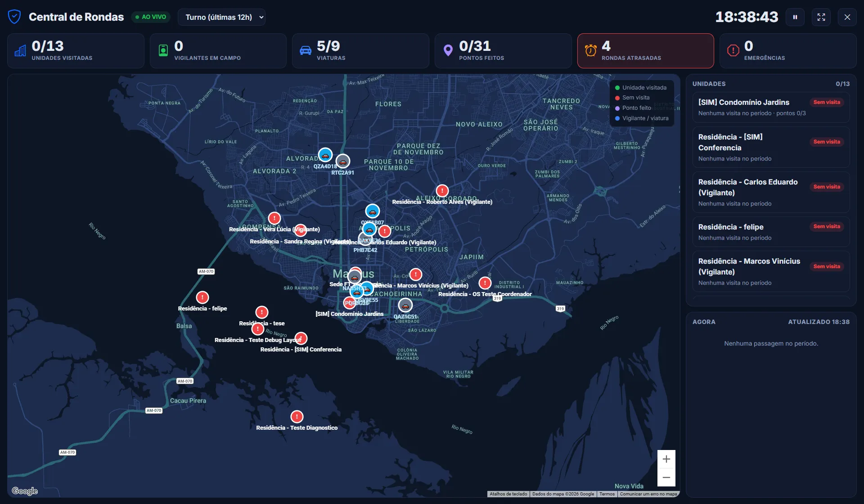Viewport: 864px width, 504px height.
Task: Click the pin icon in the Pontos Feitos card
Action: point(448,50)
